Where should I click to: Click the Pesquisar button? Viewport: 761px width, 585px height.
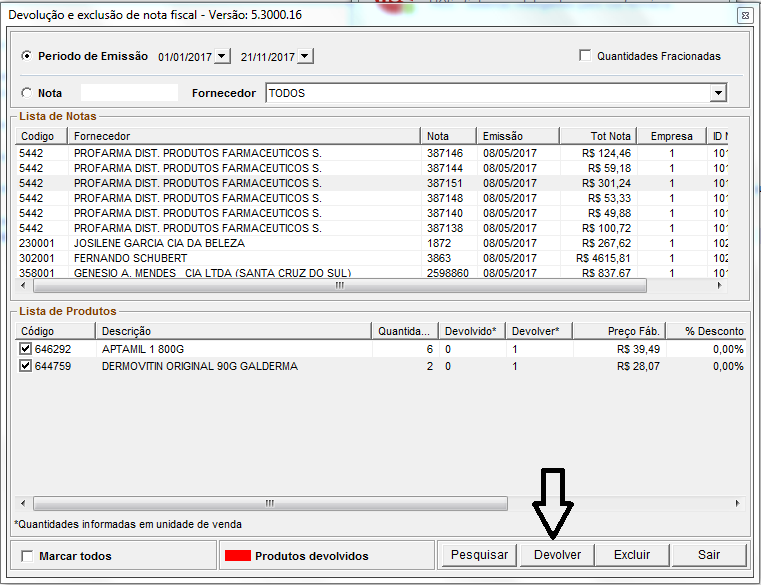(x=479, y=555)
